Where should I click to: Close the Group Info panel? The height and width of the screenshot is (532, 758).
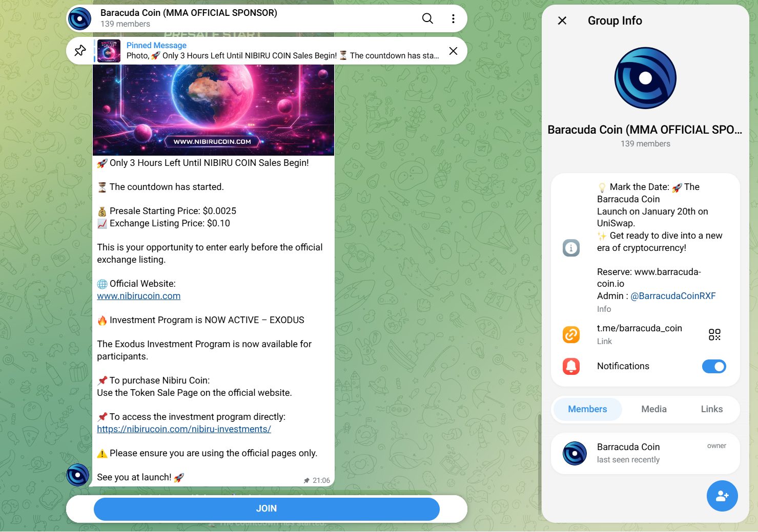click(x=562, y=20)
